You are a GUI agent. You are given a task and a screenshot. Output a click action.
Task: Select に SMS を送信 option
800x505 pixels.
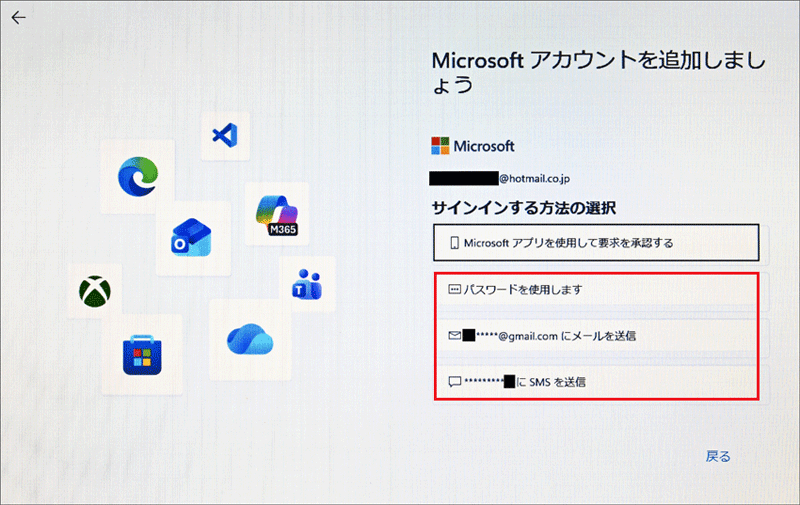(596, 382)
